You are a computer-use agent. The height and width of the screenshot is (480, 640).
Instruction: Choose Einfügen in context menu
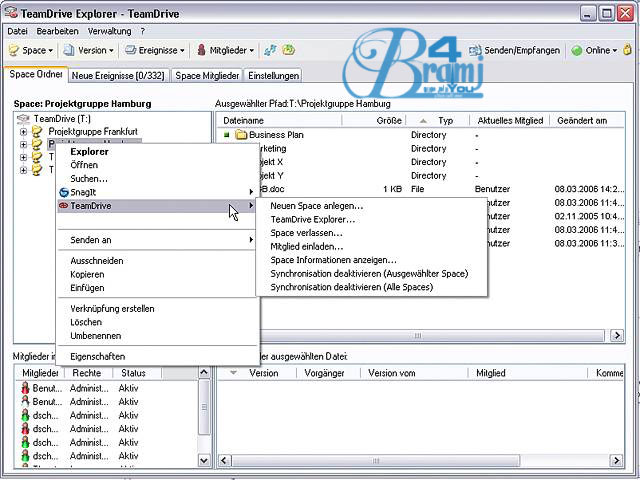(157, 288)
